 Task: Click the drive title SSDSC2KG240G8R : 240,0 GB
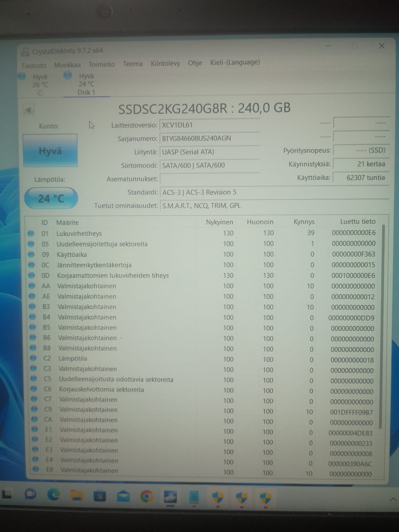(204, 108)
